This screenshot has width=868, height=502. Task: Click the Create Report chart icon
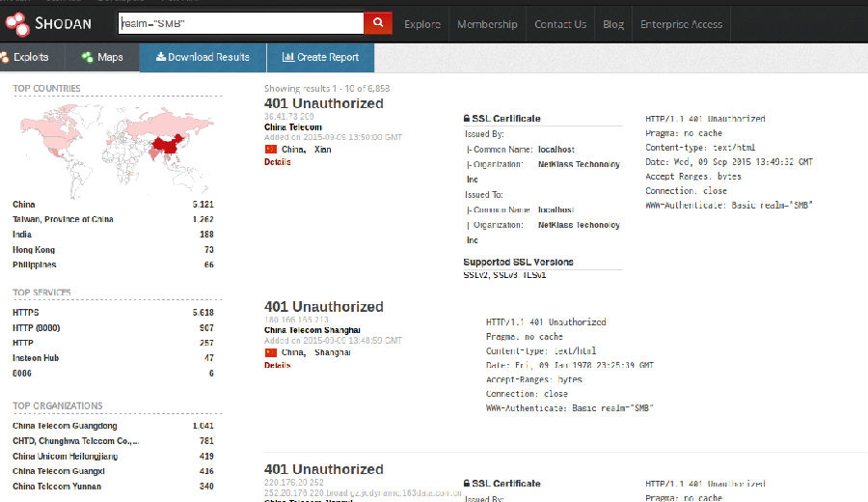[287, 57]
